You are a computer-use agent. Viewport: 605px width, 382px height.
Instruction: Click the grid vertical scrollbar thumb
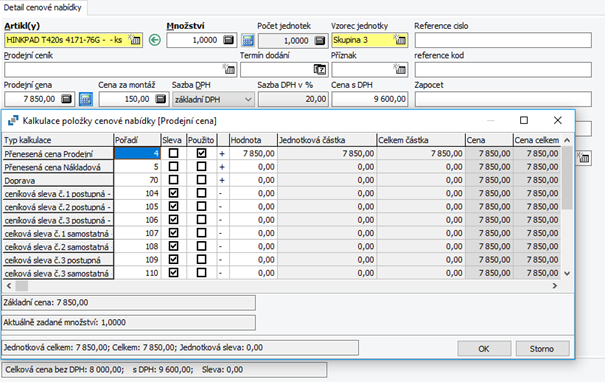point(567,178)
